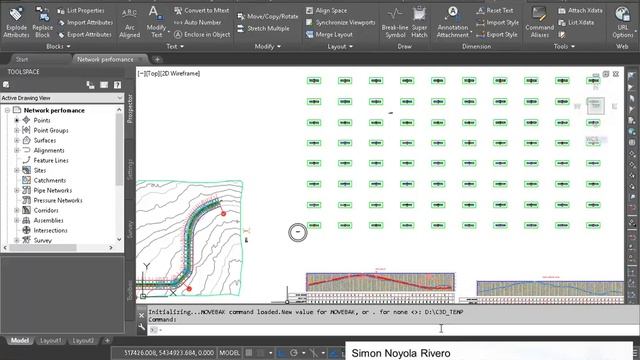Open the Toolbox side tab
The height and width of the screenshot is (360, 640).
(130, 291)
